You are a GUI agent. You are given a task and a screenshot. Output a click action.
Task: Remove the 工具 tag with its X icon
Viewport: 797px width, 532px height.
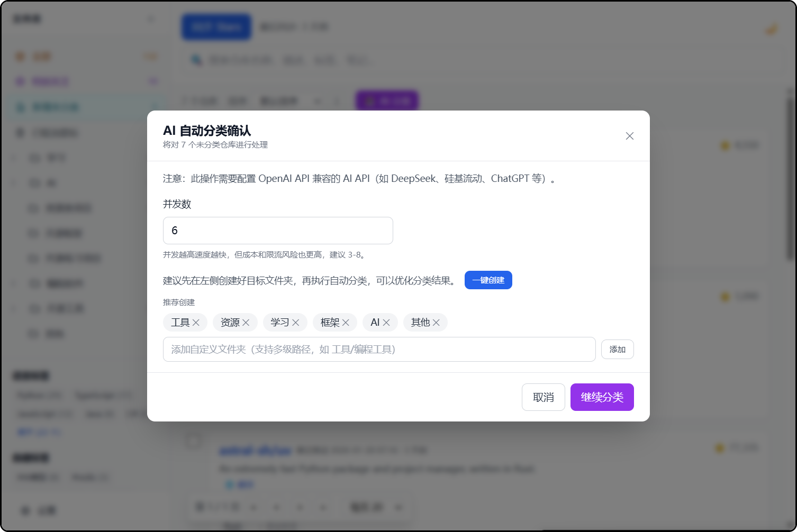[x=196, y=322]
